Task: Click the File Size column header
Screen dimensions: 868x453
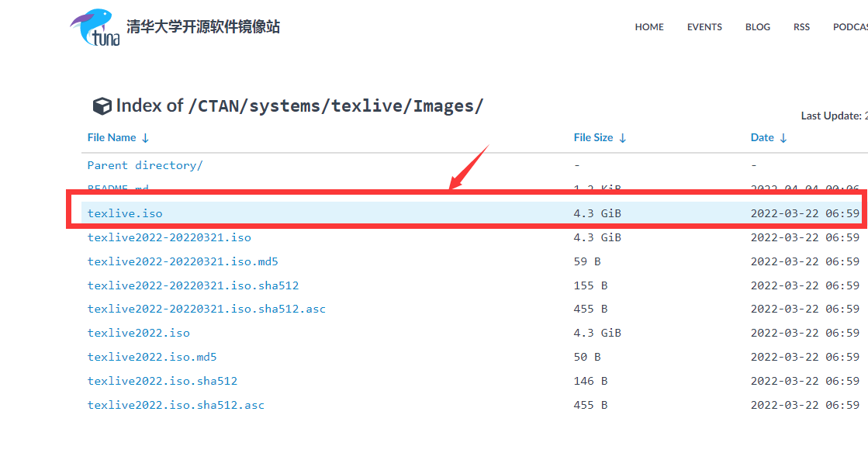Action: point(593,137)
